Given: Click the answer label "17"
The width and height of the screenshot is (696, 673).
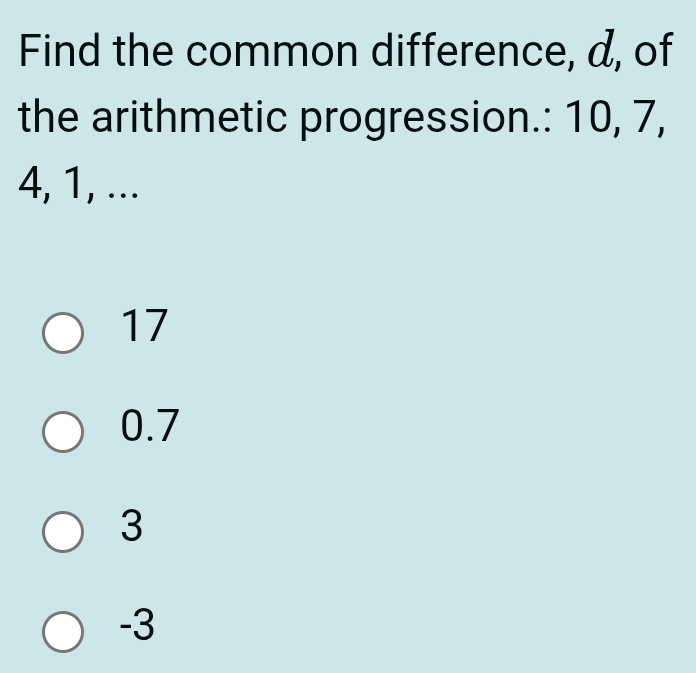Looking at the screenshot, I should [144, 327].
